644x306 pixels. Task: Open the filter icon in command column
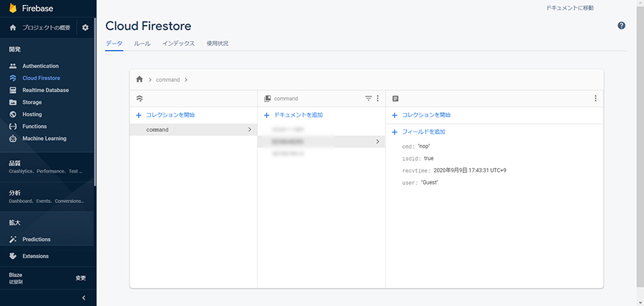pos(369,99)
